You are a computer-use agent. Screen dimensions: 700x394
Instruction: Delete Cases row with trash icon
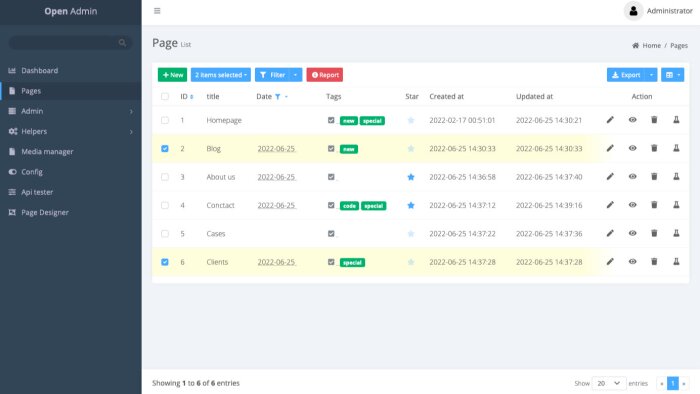654,233
